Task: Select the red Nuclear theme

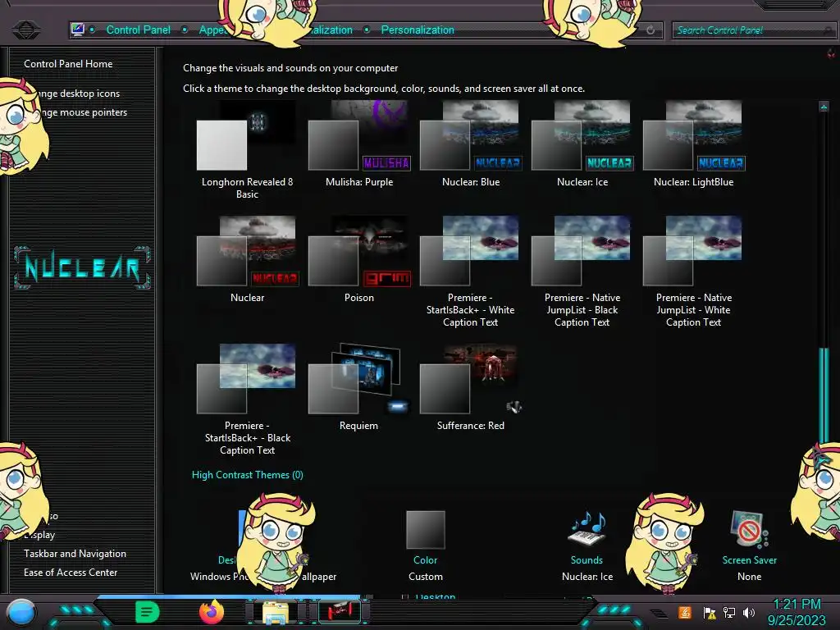Action: click(247, 259)
